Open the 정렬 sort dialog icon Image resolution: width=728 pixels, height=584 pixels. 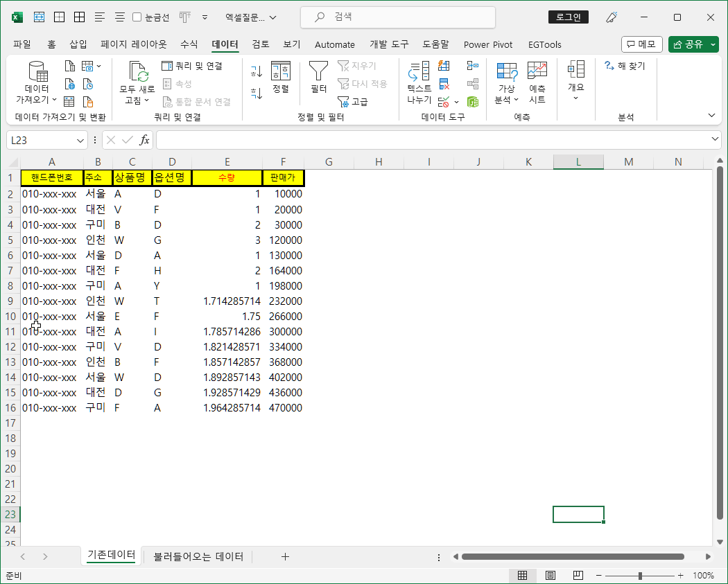281,71
